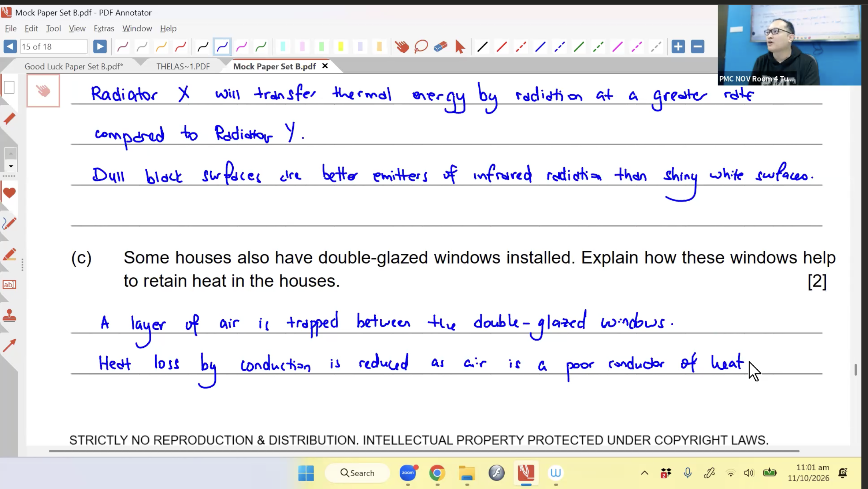This screenshot has height=489, width=868.
Task: Toggle the sidebar checkbox at top left
Action: click(x=9, y=87)
